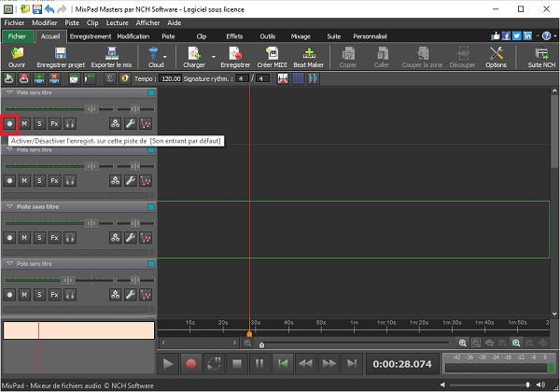Open Fx for the first track

(54, 124)
